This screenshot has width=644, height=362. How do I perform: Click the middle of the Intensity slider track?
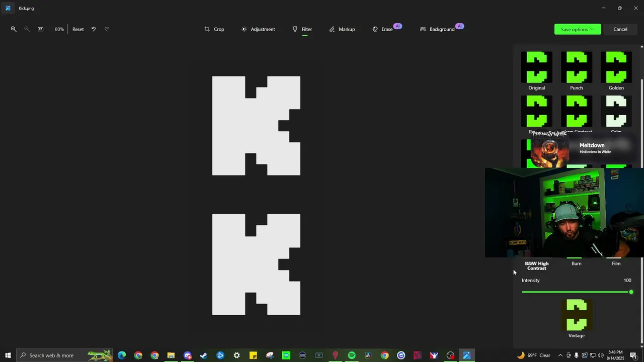(x=577, y=292)
